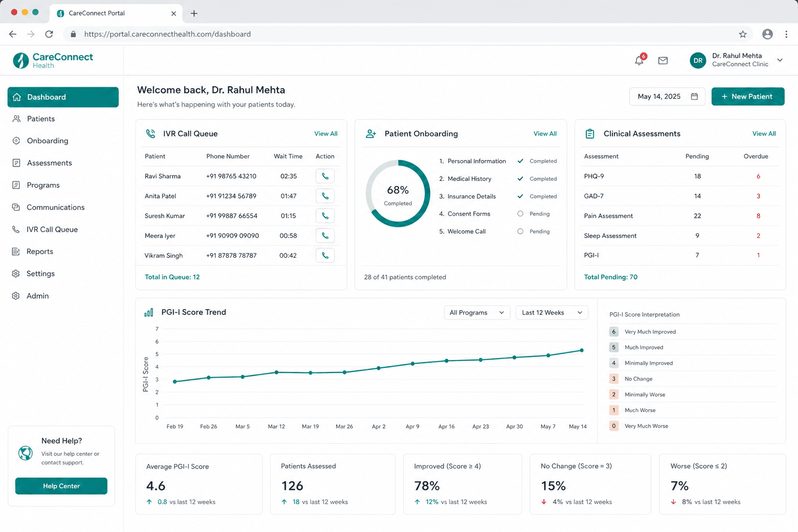This screenshot has width=798, height=532.
Task: Open the messages envelope icon
Action: 663,61
